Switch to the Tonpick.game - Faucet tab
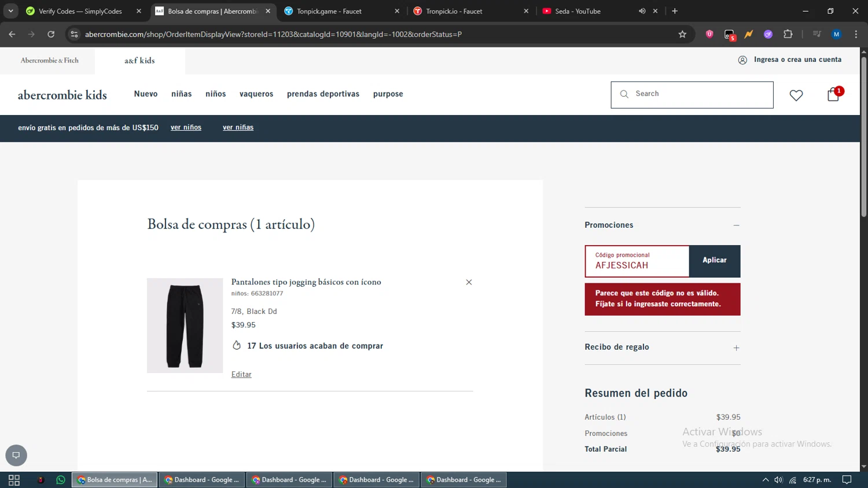 (x=340, y=11)
